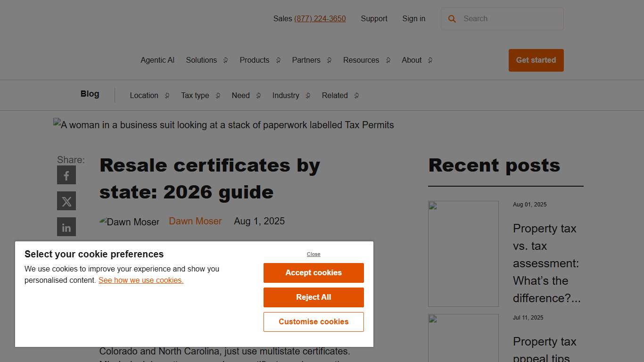Image resolution: width=644 pixels, height=362 pixels.
Task: Click the Search input field
Action: (502, 18)
